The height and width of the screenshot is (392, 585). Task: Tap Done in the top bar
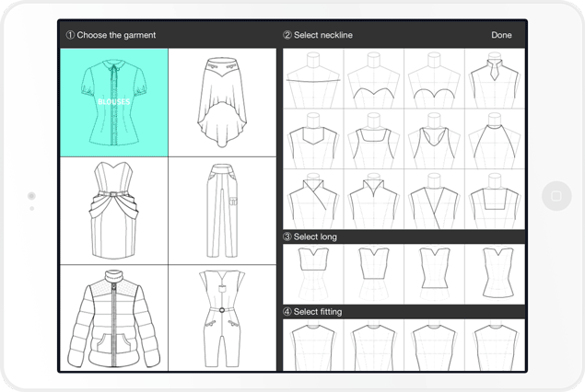pos(501,35)
